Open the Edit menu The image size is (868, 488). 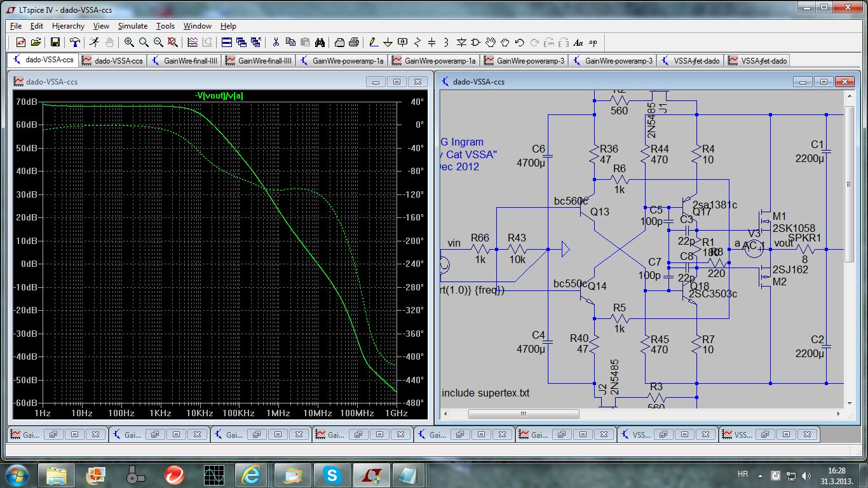[x=37, y=26]
